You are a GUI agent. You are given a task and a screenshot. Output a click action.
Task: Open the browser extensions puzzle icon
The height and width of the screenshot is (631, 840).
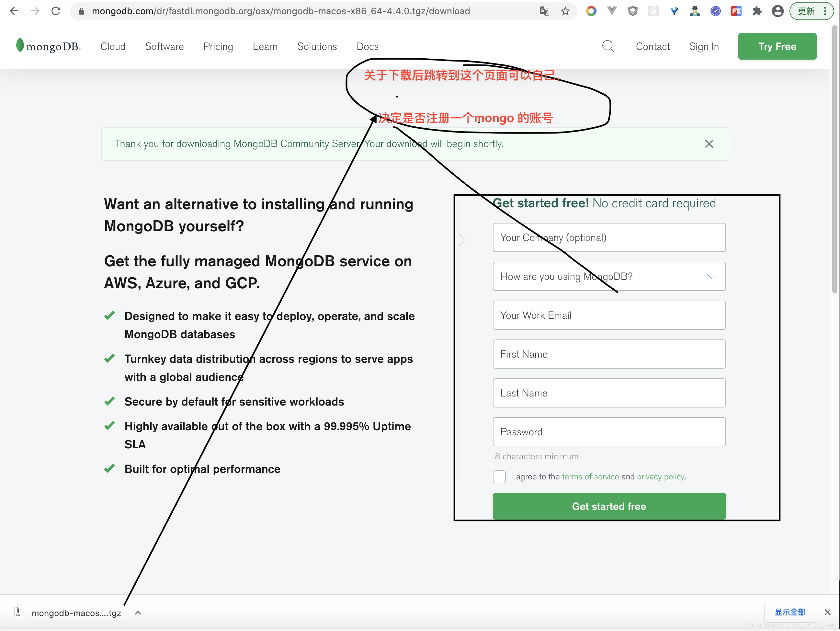click(757, 11)
